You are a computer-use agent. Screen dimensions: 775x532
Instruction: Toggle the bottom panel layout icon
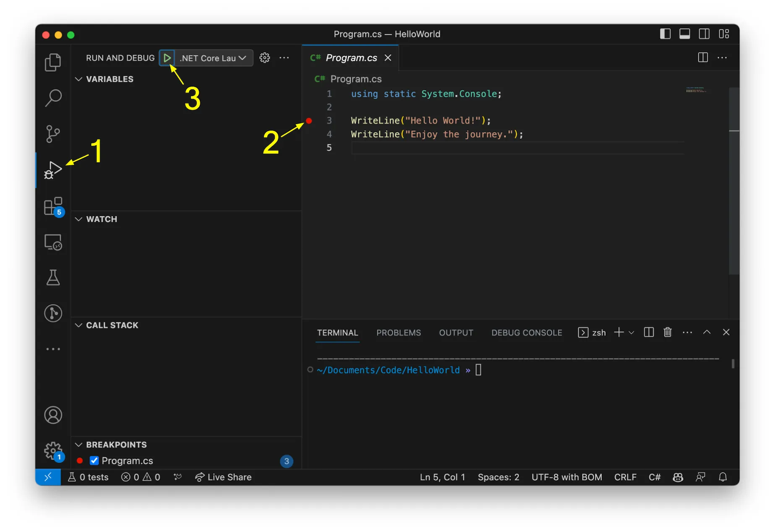[685, 34]
